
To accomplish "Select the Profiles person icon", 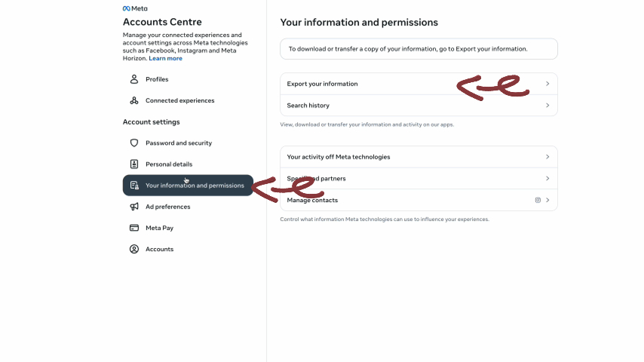I will [134, 79].
